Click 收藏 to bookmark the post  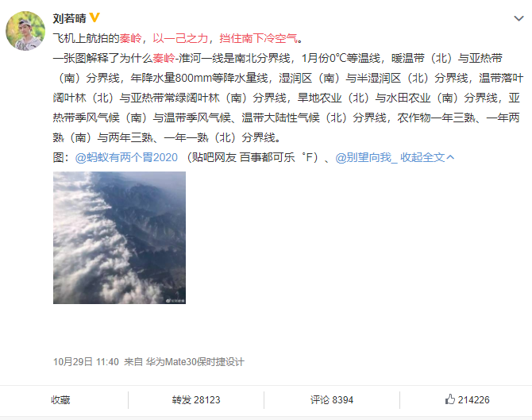[60, 400]
